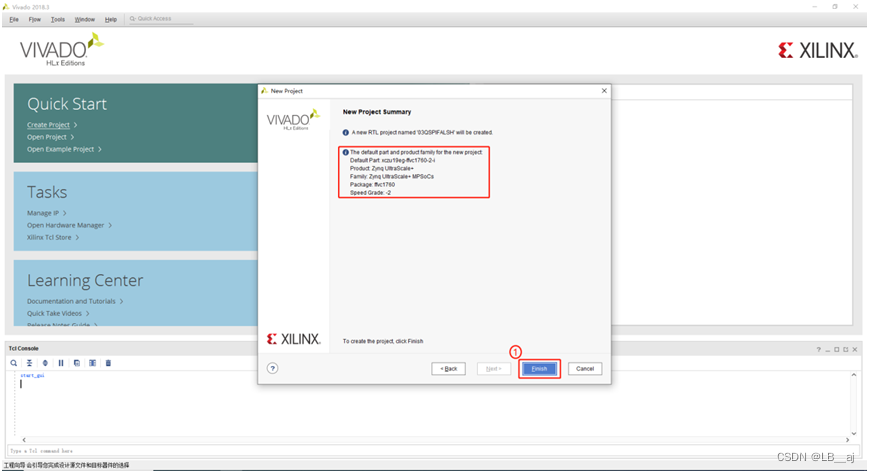Click the Collapse All icon in Tcl Console
The width and height of the screenshot is (869, 473).
(29, 363)
